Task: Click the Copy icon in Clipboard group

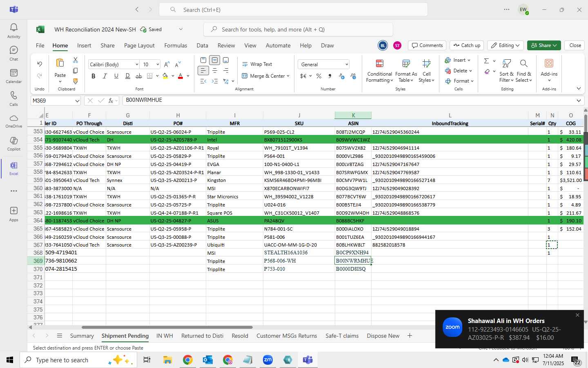Action: (76, 71)
